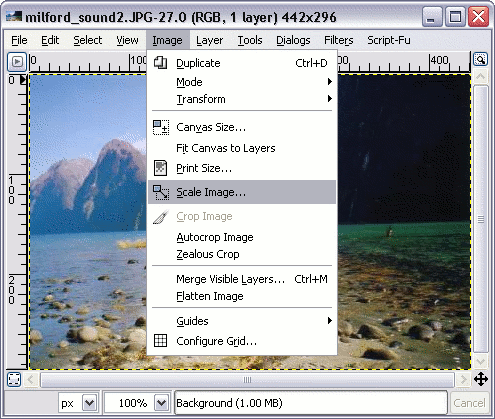Click the GIMP window title bar icon
Viewport: 495px width, 419px height.
[x=14, y=16]
